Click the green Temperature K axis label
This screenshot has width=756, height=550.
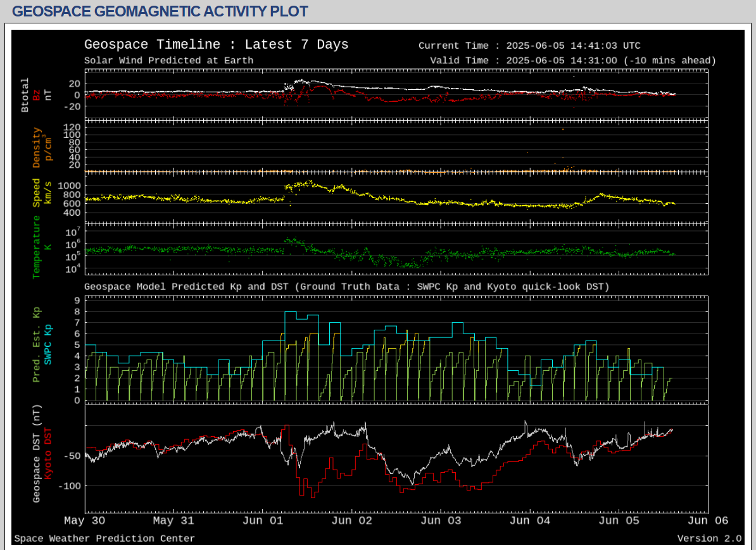42,247
